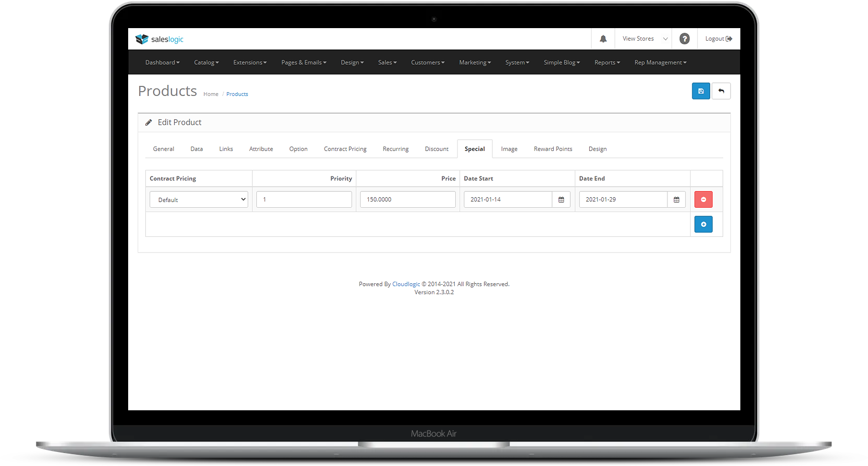Open the View Stores dropdown
The width and height of the screenshot is (868, 466).
(x=643, y=39)
